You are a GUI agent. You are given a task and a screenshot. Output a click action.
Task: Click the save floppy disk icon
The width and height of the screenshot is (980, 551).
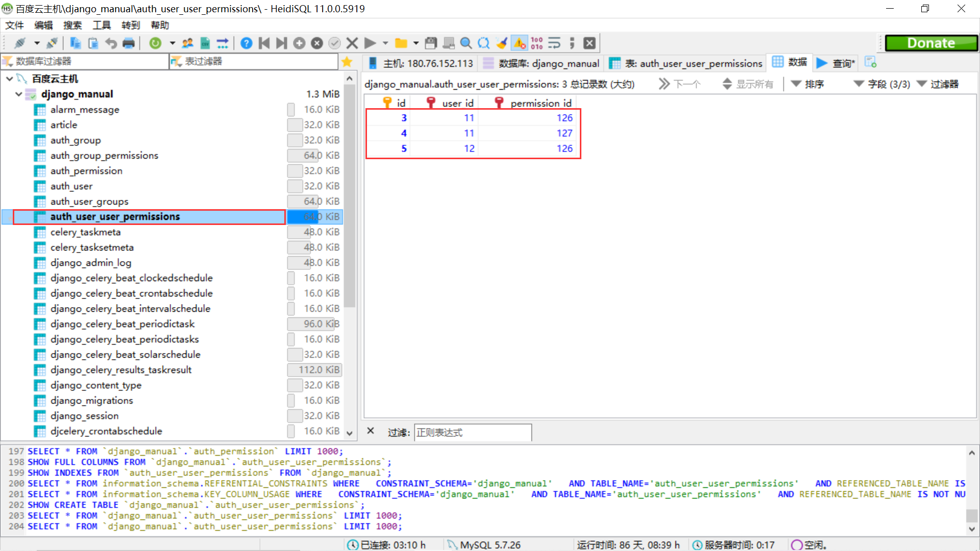pos(431,43)
